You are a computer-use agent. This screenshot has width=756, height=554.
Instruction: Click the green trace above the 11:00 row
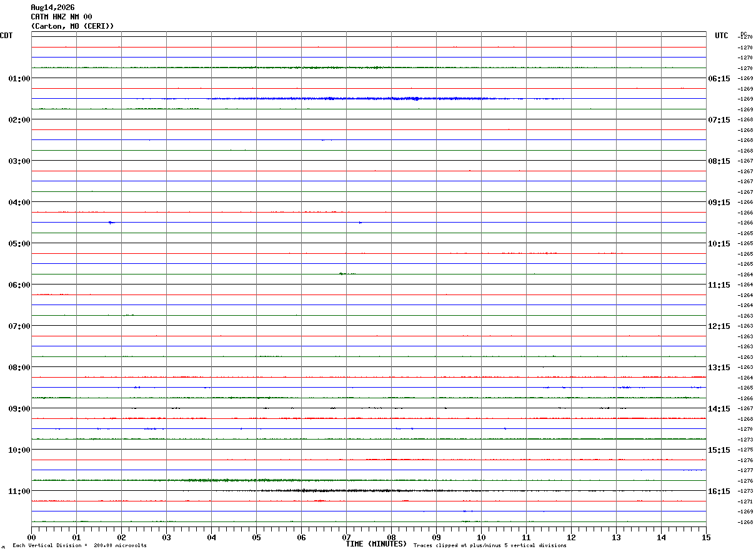click(369, 480)
